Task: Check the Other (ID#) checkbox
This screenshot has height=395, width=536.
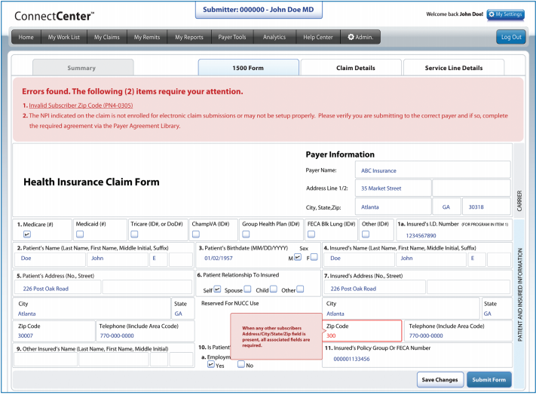Action: (365, 234)
